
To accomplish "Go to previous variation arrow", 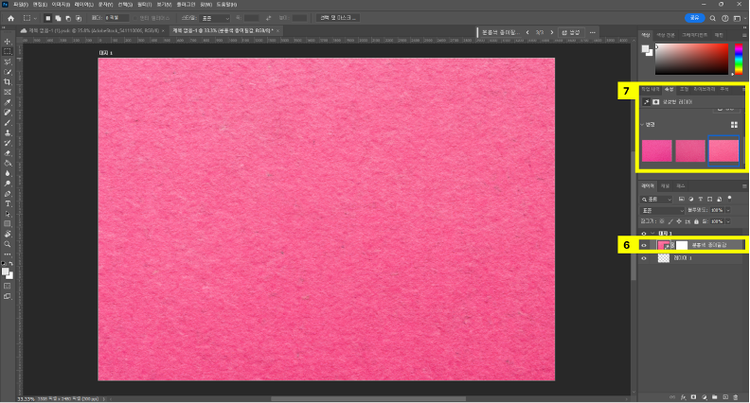I will point(528,33).
